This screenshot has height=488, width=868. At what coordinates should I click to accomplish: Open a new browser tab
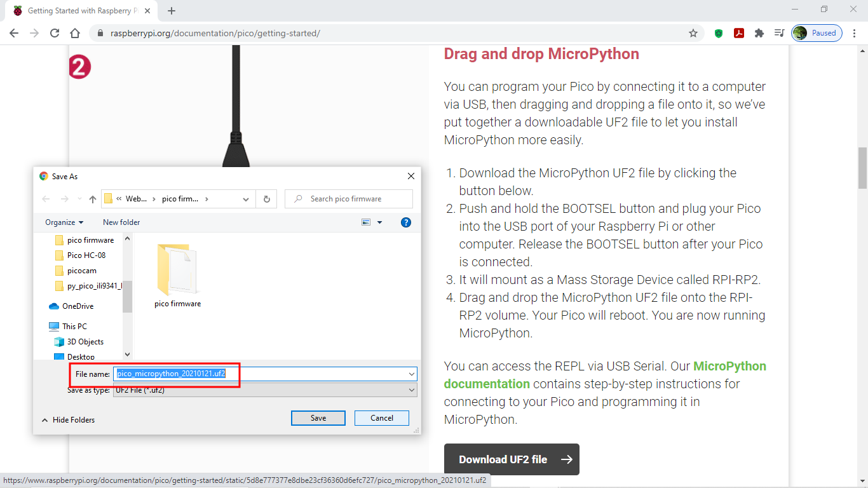pos(172,11)
